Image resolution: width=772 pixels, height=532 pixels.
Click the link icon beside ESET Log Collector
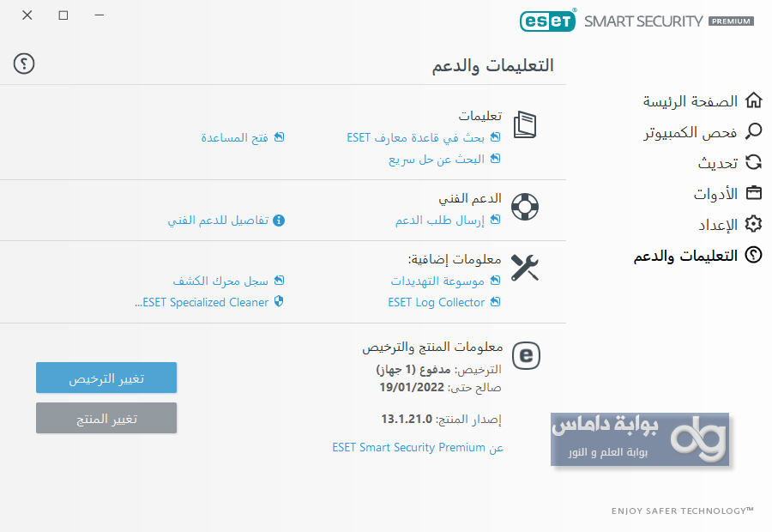point(495,301)
